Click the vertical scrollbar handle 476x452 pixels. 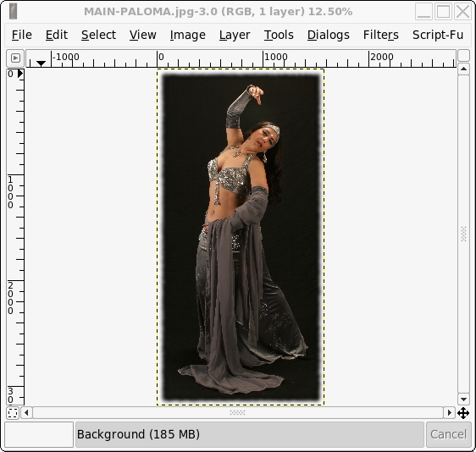[x=463, y=234]
